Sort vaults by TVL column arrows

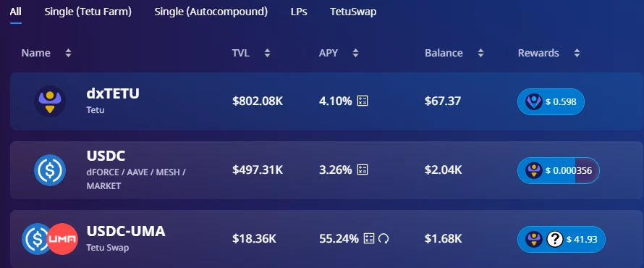click(x=268, y=53)
